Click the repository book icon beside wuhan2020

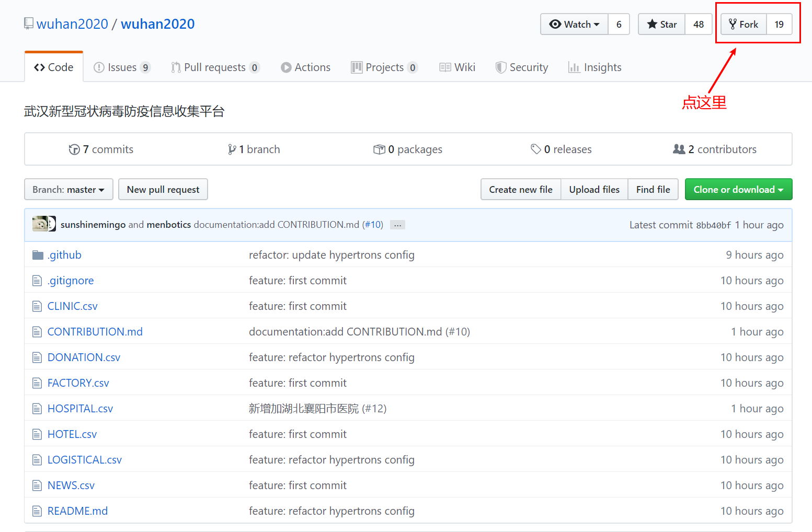tap(29, 24)
